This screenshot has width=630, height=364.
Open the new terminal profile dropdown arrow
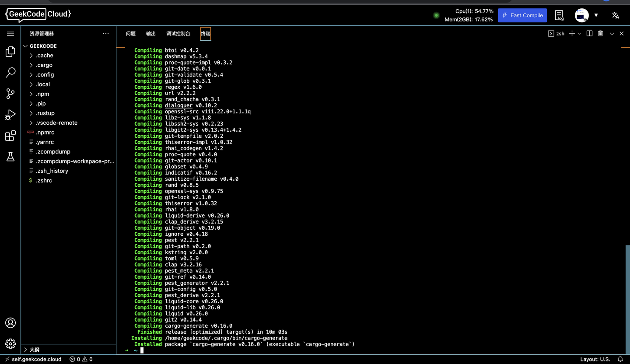pyautogui.click(x=578, y=33)
